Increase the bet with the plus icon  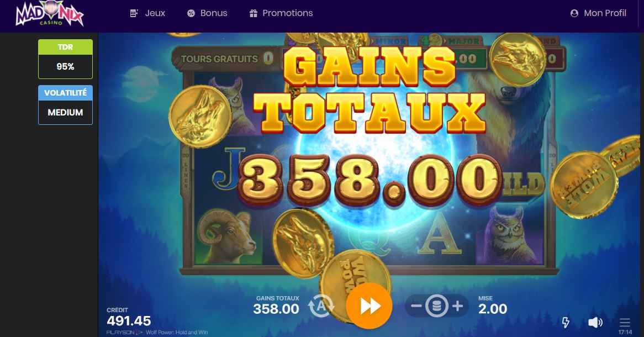[x=457, y=306]
